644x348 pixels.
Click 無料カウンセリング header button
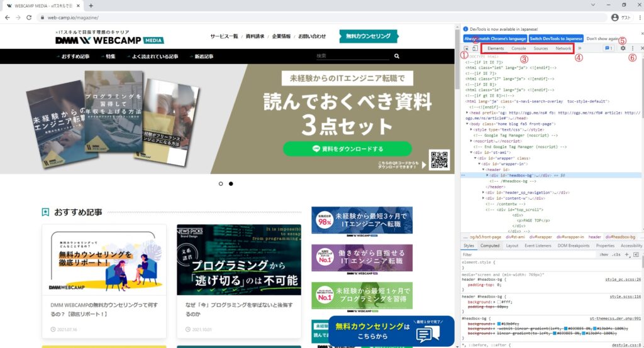368,36
